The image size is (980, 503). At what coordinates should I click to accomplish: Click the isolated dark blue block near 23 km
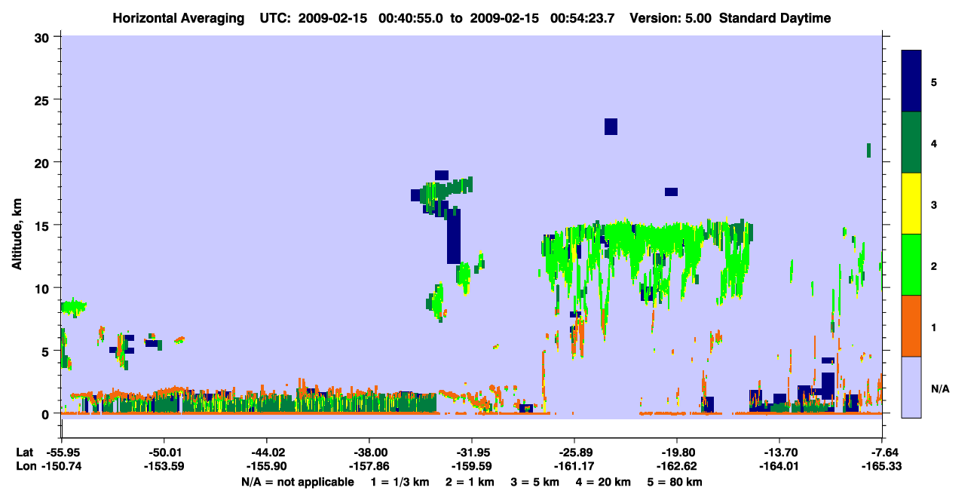pos(611,127)
